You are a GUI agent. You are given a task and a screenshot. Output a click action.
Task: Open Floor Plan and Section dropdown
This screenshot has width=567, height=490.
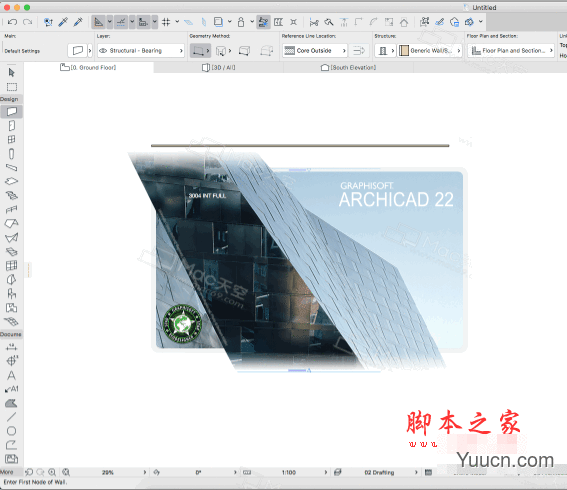tap(511, 51)
